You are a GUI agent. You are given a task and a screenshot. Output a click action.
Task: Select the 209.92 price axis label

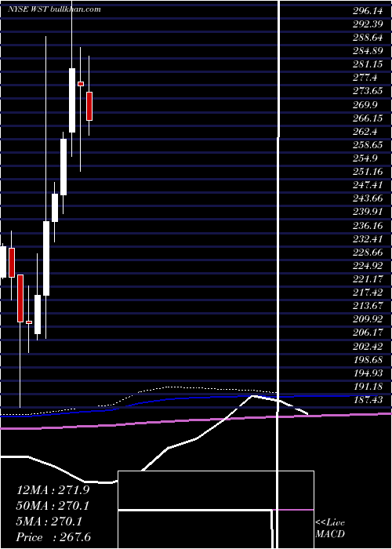click(367, 319)
